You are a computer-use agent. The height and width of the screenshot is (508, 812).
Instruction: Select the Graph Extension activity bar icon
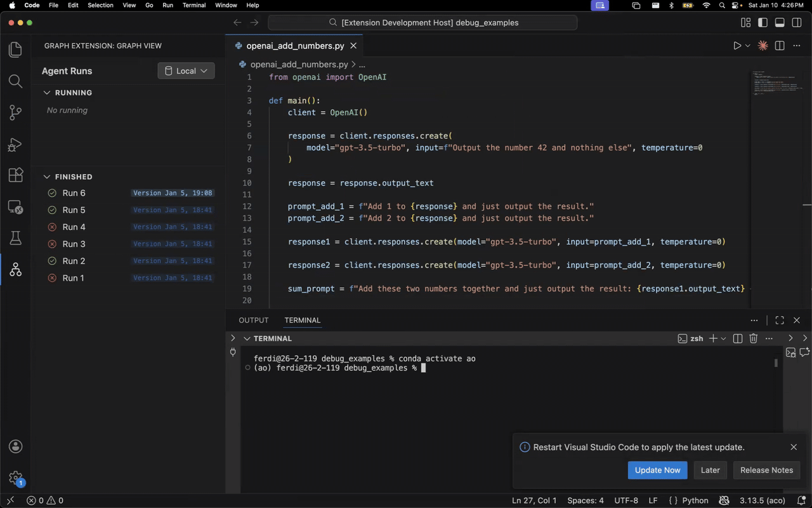tap(15, 269)
